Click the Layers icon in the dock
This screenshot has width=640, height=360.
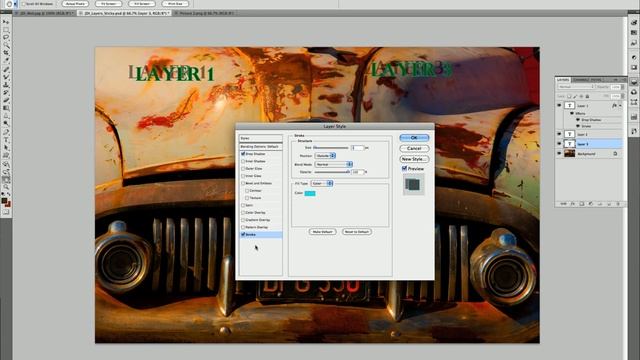coord(633,82)
